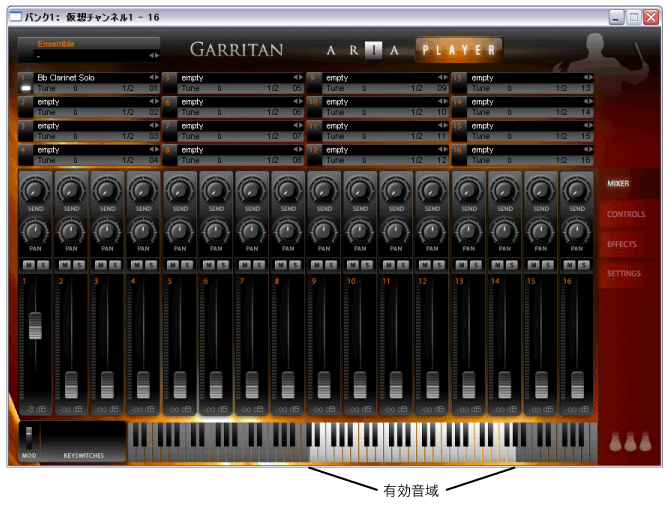Open instrument menu for slot 2
The image size is (666, 505).
tap(154, 102)
